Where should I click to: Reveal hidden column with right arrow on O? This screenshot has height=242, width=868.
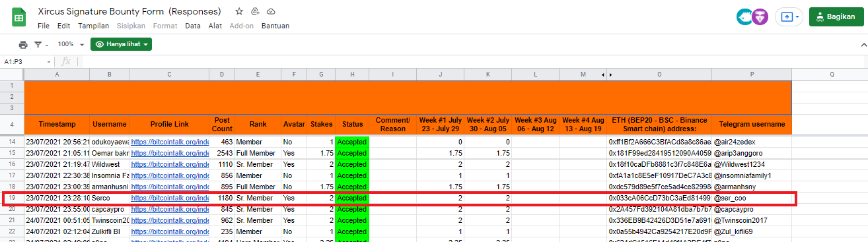[611, 75]
